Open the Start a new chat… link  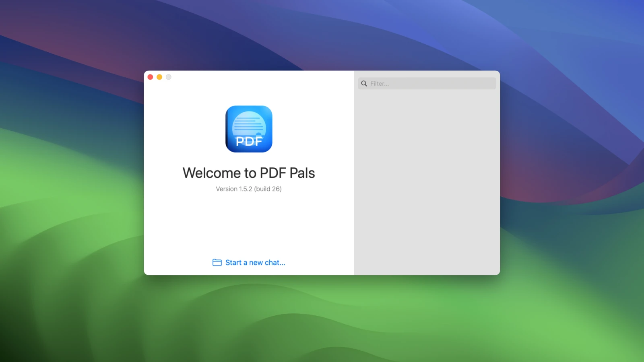point(255,263)
